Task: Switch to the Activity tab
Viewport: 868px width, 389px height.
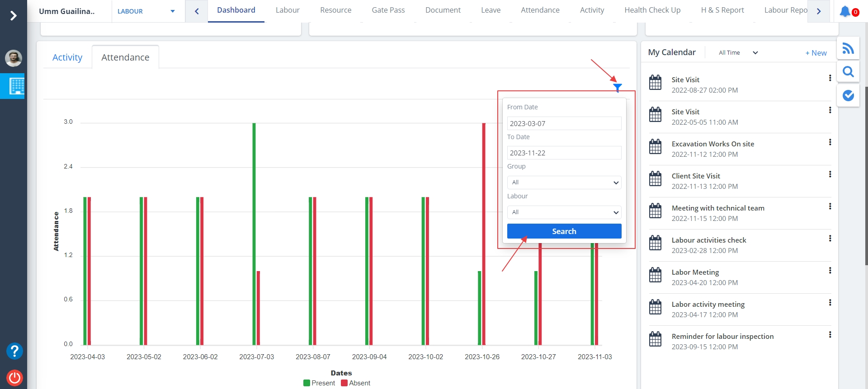Action: pos(67,57)
